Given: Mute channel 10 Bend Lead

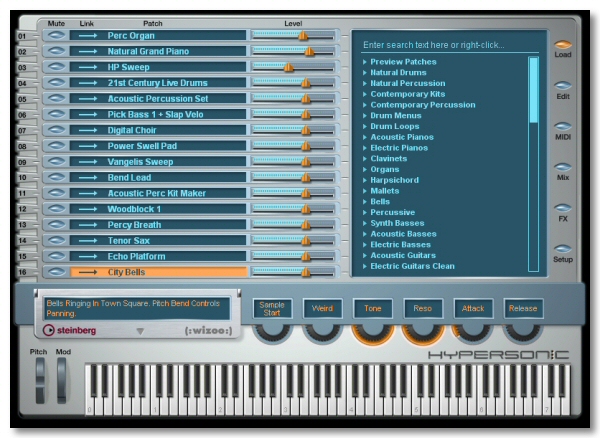Looking at the screenshot, I should click(x=56, y=177).
